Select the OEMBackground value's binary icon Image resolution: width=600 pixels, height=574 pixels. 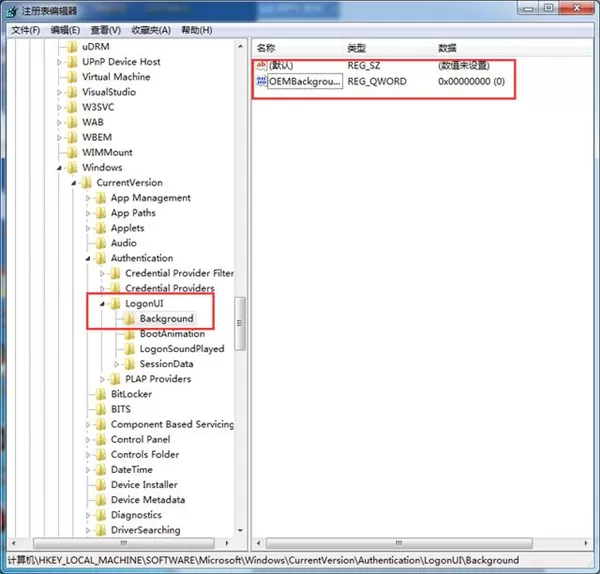coord(261,81)
